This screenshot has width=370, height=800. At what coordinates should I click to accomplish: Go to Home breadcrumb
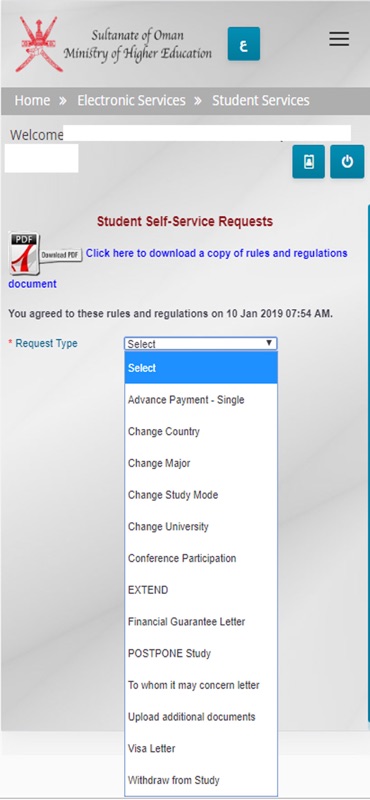pyautogui.click(x=32, y=101)
